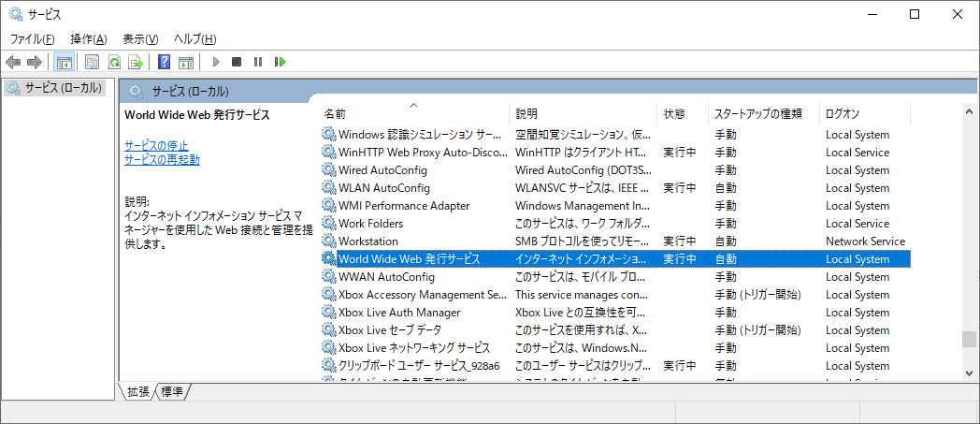
Task: Click 自動 startup type of World Wide Web row
Action: (726, 259)
